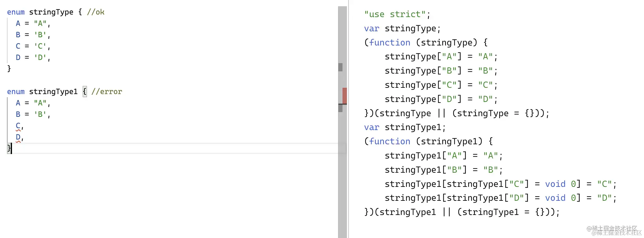The height and width of the screenshot is (238, 644).
Task: Click the 'A = "A",' line in the stringType enum
Action: pyautogui.click(x=33, y=23)
